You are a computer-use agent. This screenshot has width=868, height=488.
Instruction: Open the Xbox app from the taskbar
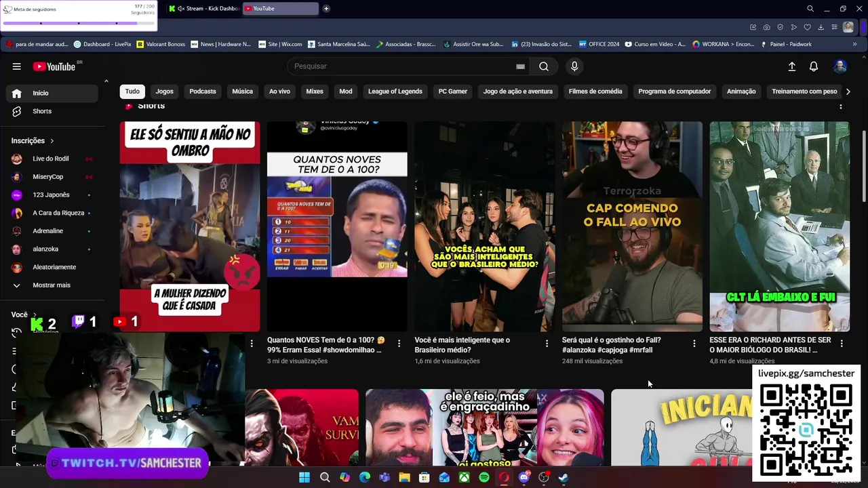tap(464, 477)
